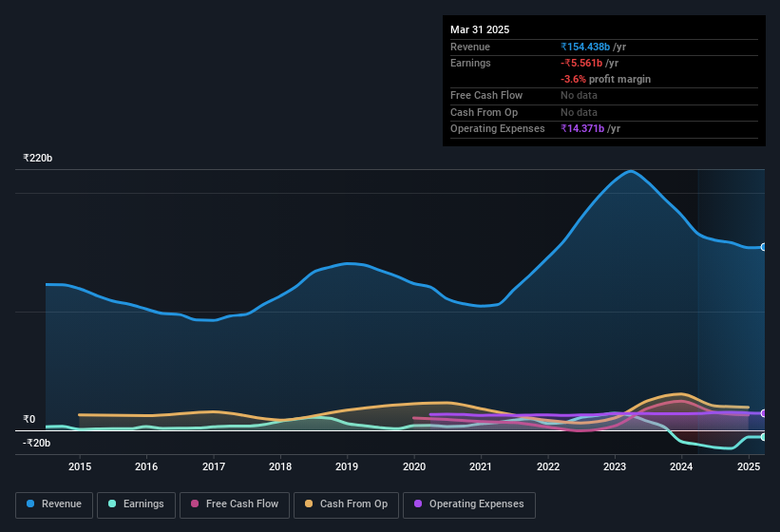Click the teal Earnings endpoint marker
This screenshot has width=780, height=532.
(764, 437)
